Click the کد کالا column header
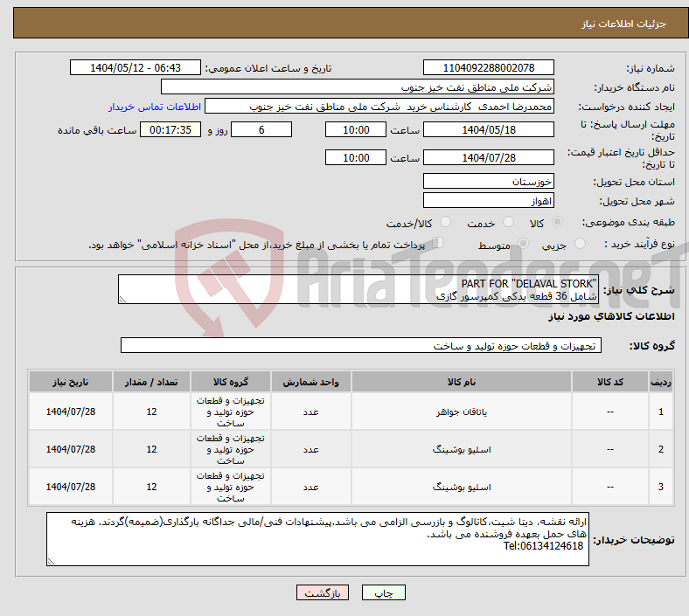 610,382
